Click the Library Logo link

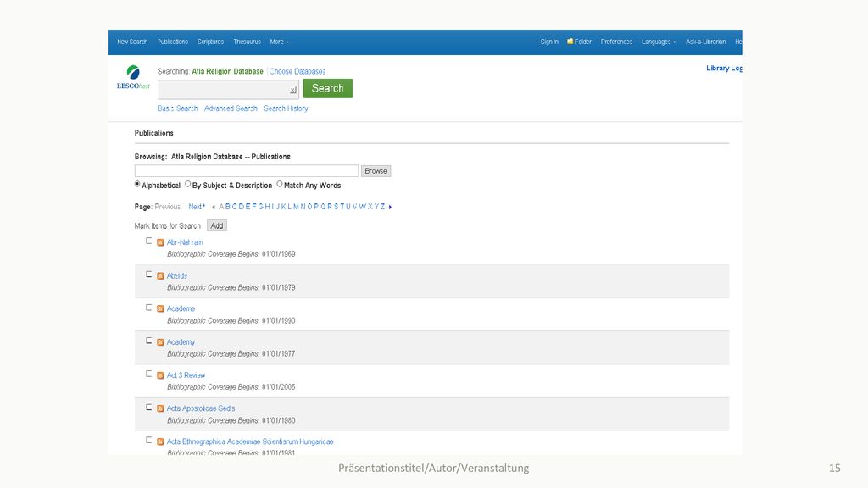click(x=724, y=68)
